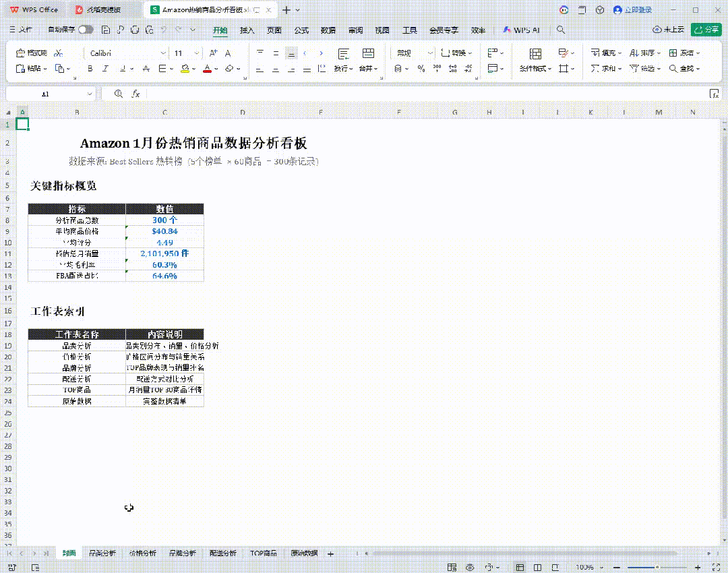The image size is (728, 573).
Task: Click the name box showing A1
Action: pos(46,94)
